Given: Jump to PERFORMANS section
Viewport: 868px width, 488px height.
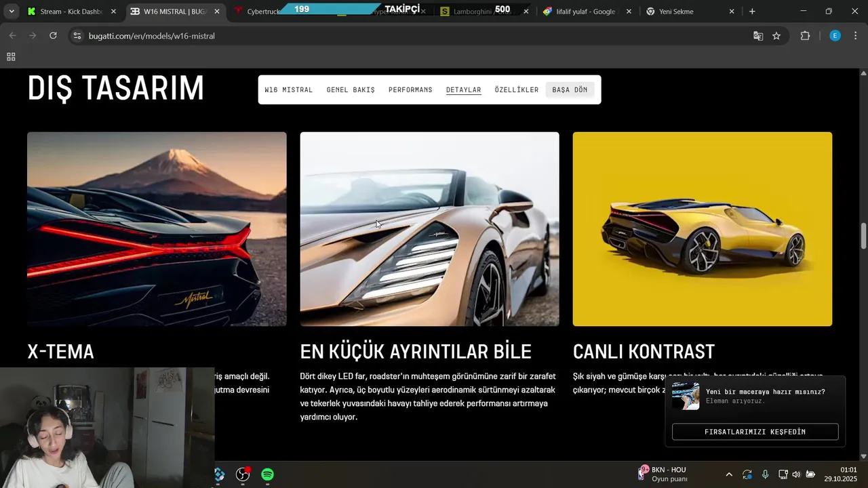Looking at the screenshot, I should pos(410,89).
